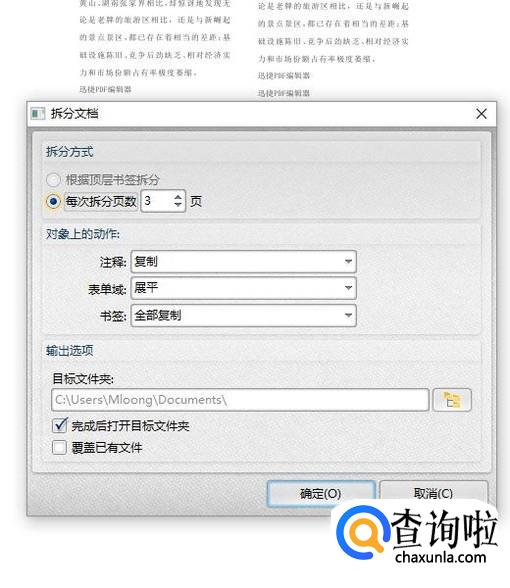Open the 表单域 dropdown showing 展平
The width and height of the screenshot is (510, 588).
click(x=243, y=288)
